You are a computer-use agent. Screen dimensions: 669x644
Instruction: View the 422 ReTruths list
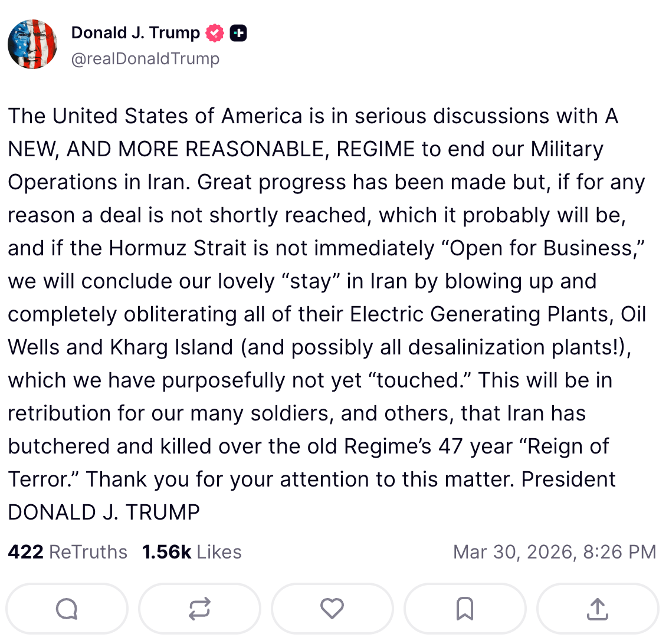pyautogui.click(x=67, y=552)
